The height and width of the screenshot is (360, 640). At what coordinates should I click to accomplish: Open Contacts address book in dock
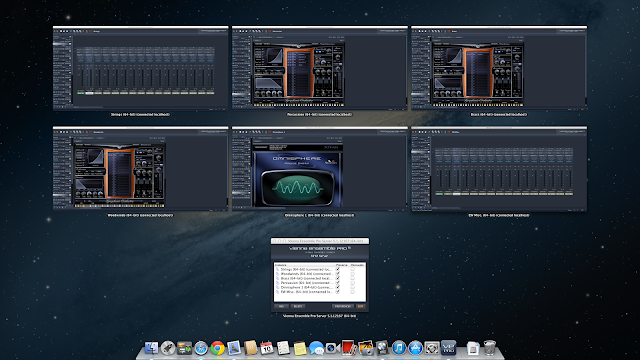(251, 348)
